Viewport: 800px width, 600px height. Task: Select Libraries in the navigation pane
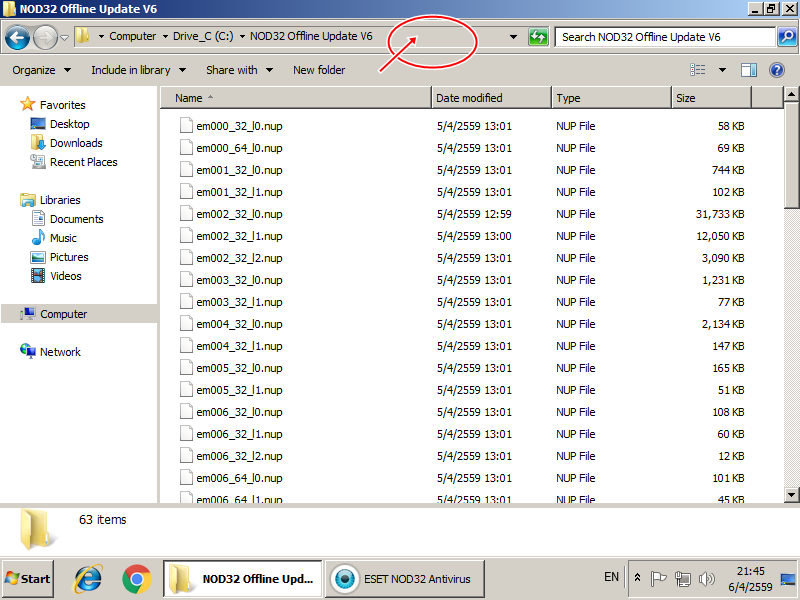tap(60, 200)
